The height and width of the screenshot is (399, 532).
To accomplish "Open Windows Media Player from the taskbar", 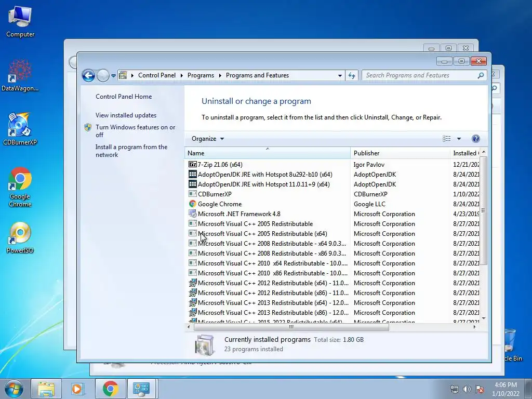I will (x=78, y=389).
